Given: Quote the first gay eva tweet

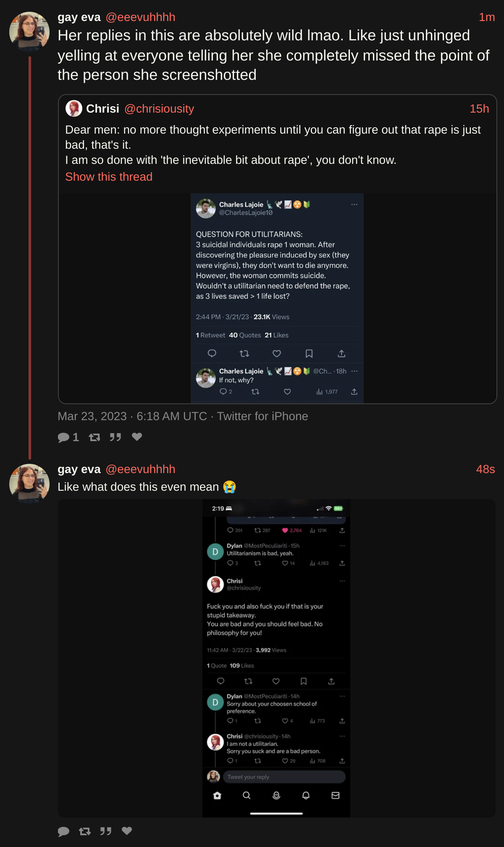Looking at the screenshot, I should point(115,437).
